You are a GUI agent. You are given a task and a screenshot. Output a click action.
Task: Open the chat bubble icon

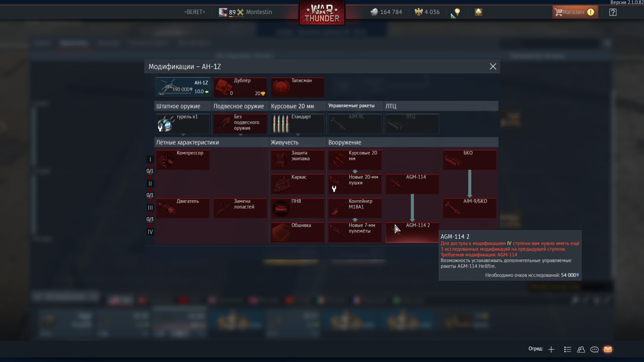pyautogui.click(x=594, y=349)
